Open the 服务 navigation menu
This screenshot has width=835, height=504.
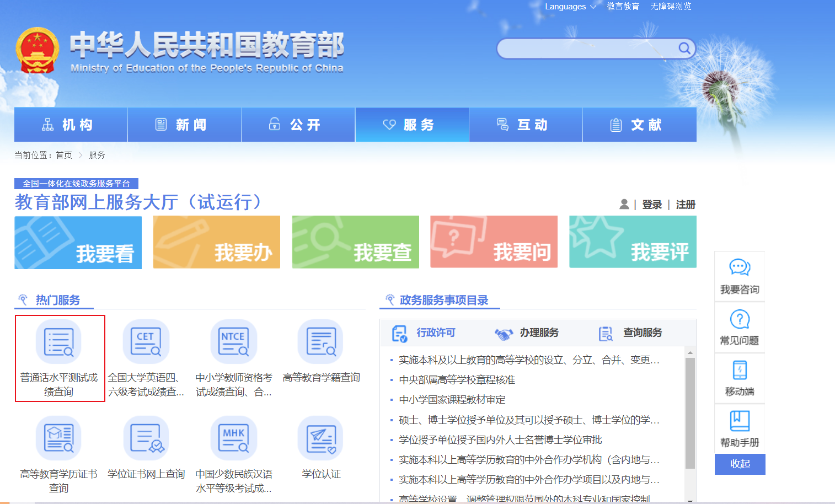412,125
